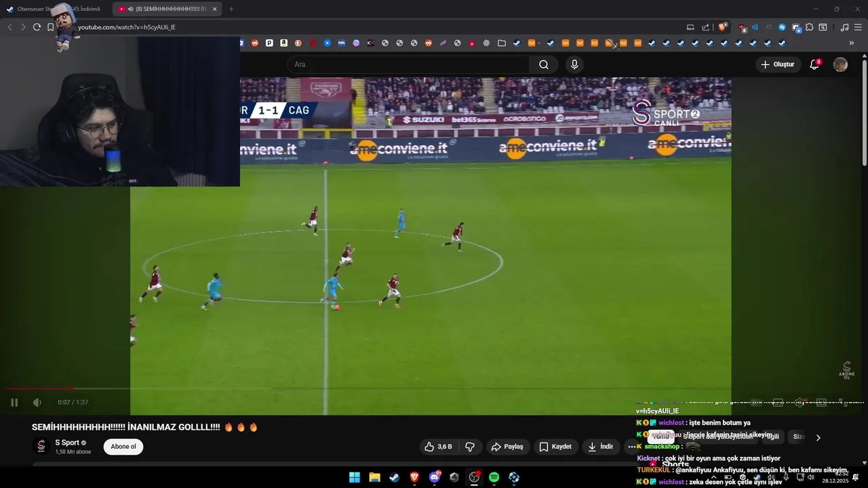Focus the YouTube Ara search field
The width and height of the screenshot is (868, 488).
408,64
